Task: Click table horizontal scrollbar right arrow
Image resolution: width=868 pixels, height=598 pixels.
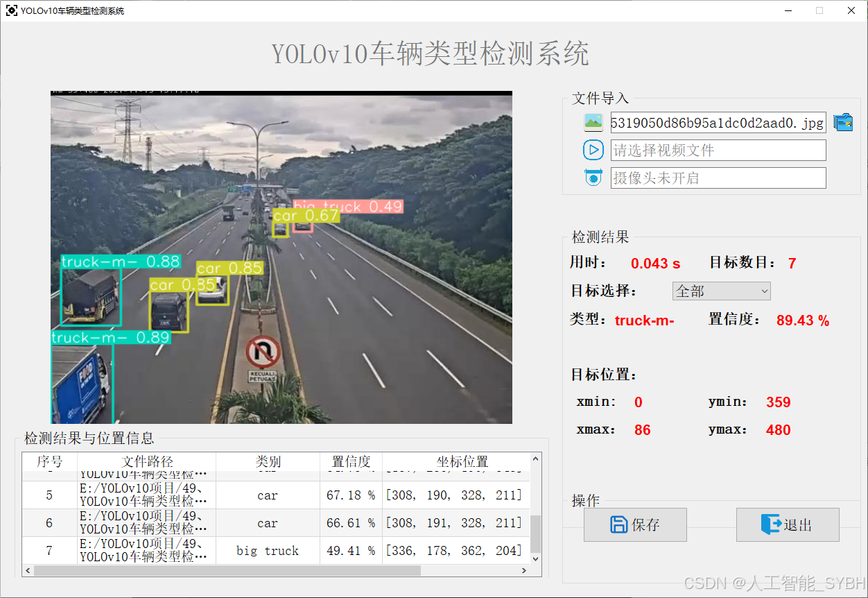Action: point(523,570)
